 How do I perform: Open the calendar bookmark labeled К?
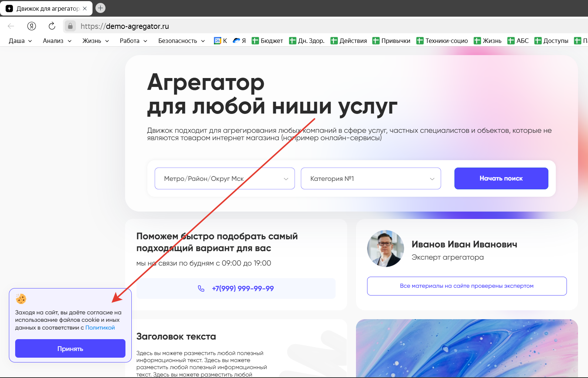coord(221,41)
